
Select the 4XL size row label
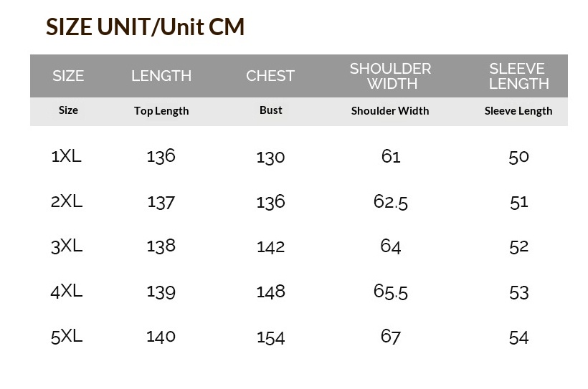click(67, 291)
